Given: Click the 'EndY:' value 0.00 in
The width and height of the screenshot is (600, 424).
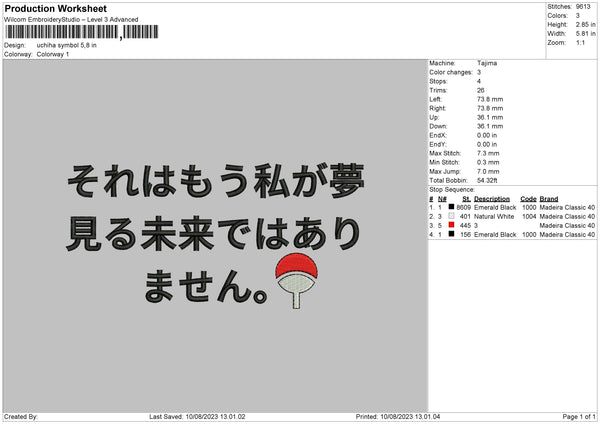Looking at the screenshot, I should pyautogui.click(x=487, y=144).
